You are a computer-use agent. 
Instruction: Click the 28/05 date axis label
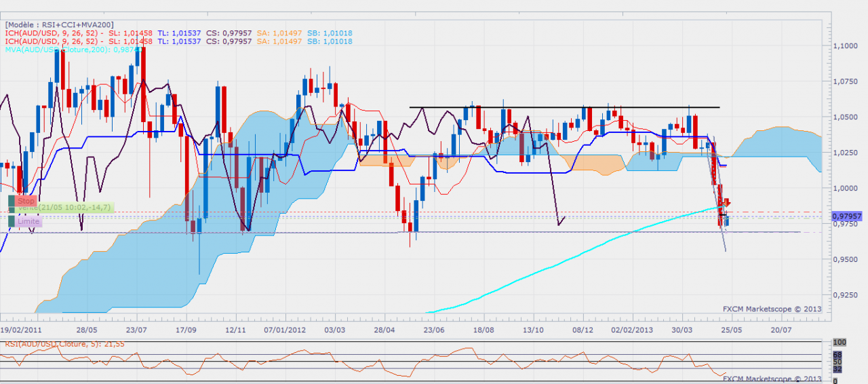[87, 329]
